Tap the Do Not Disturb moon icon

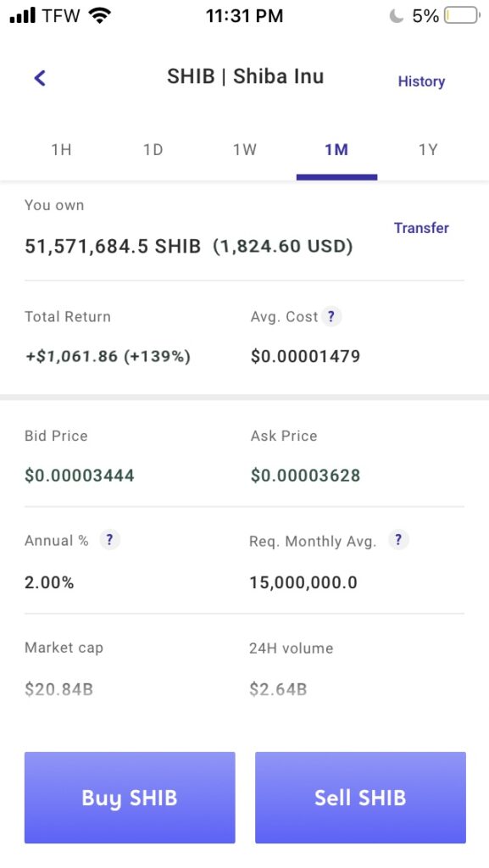point(396,15)
